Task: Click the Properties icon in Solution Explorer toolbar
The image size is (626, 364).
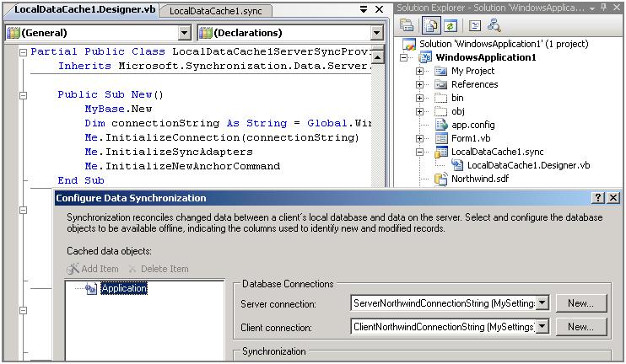Action: [407, 25]
